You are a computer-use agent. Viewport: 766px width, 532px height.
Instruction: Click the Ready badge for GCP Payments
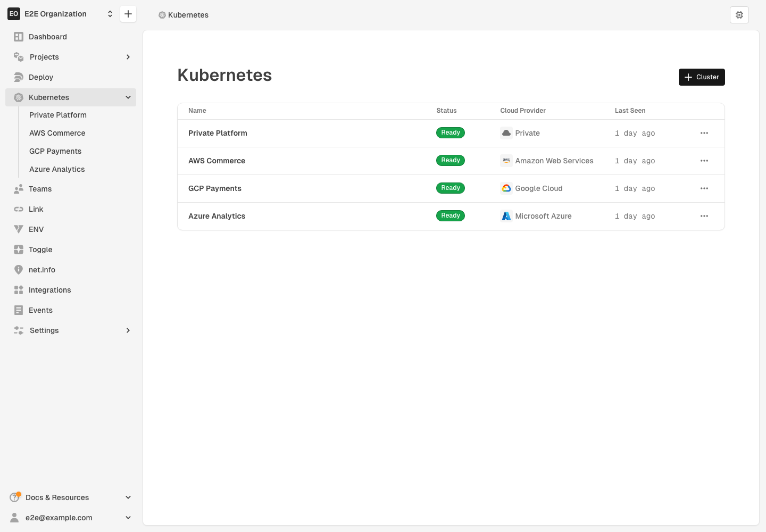451,188
